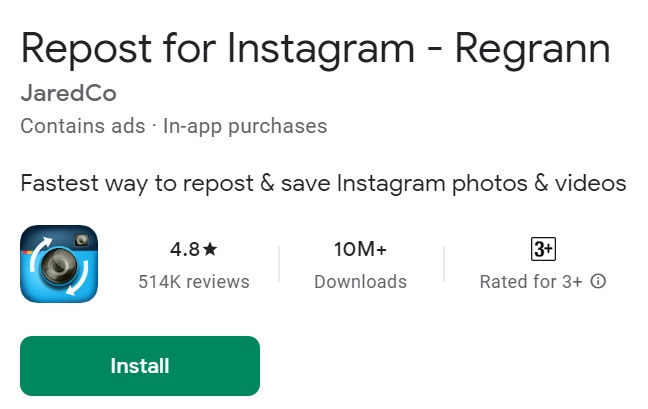The width and height of the screenshot is (648, 409).
Task: Click the camera lens in the app icon
Action: click(59, 266)
